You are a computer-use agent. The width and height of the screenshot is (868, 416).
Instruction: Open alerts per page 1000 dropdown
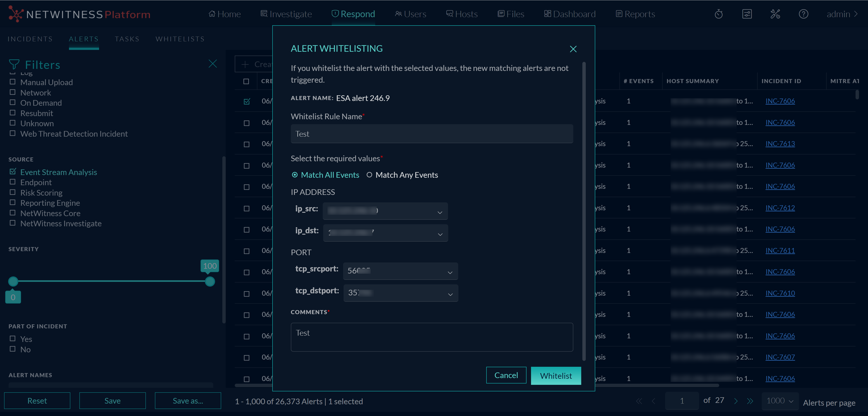pyautogui.click(x=780, y=401)
